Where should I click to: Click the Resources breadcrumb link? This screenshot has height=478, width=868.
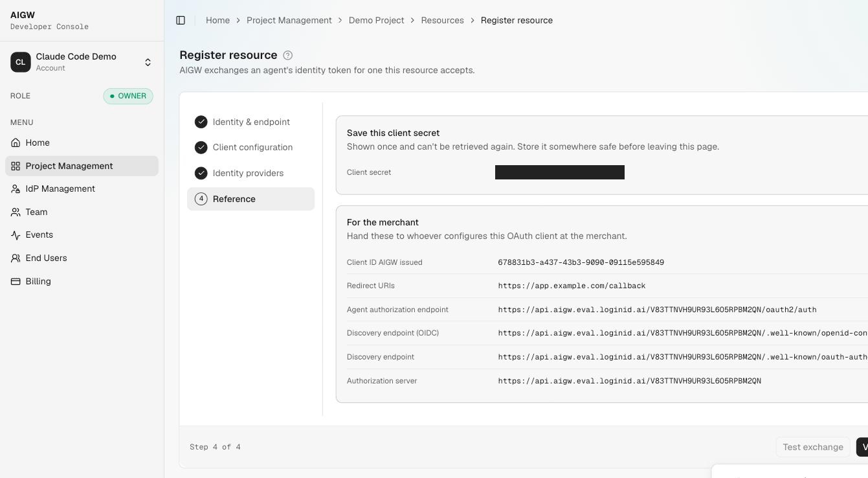tap(442, 20)
